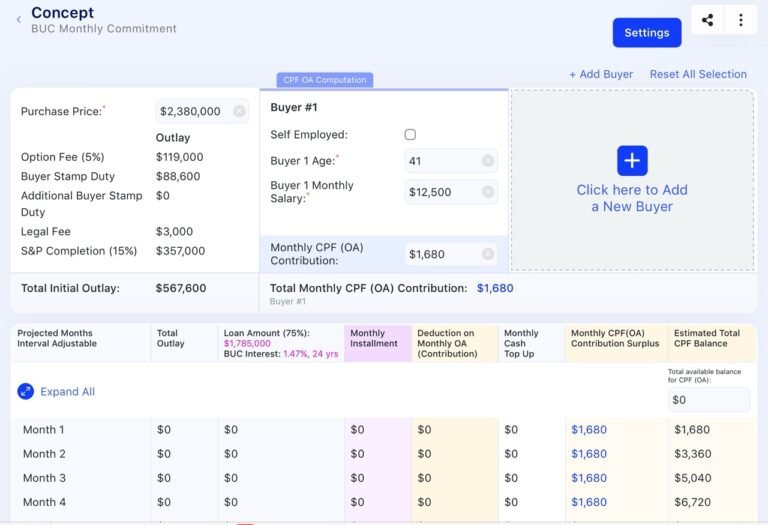The height and width of the screenshot is (525, 768).
Task: Select the Month 3 row label
Action: tap(44, 477)
